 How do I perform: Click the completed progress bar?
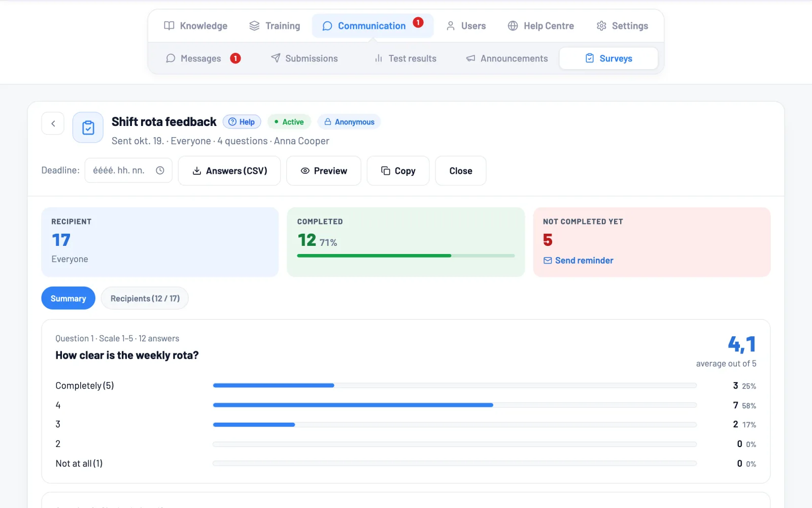(x=406, y=256)
